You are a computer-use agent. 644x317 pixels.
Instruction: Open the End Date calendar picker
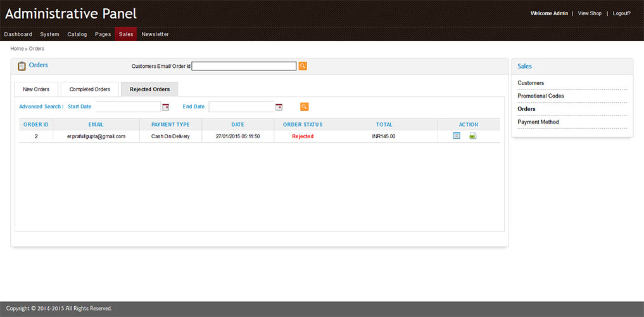pos(279,107)
